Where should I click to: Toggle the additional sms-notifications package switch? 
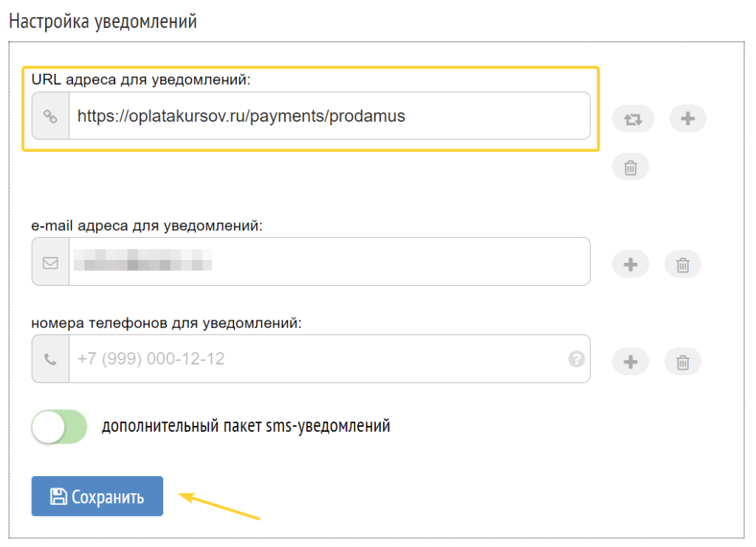click(59, 427)
